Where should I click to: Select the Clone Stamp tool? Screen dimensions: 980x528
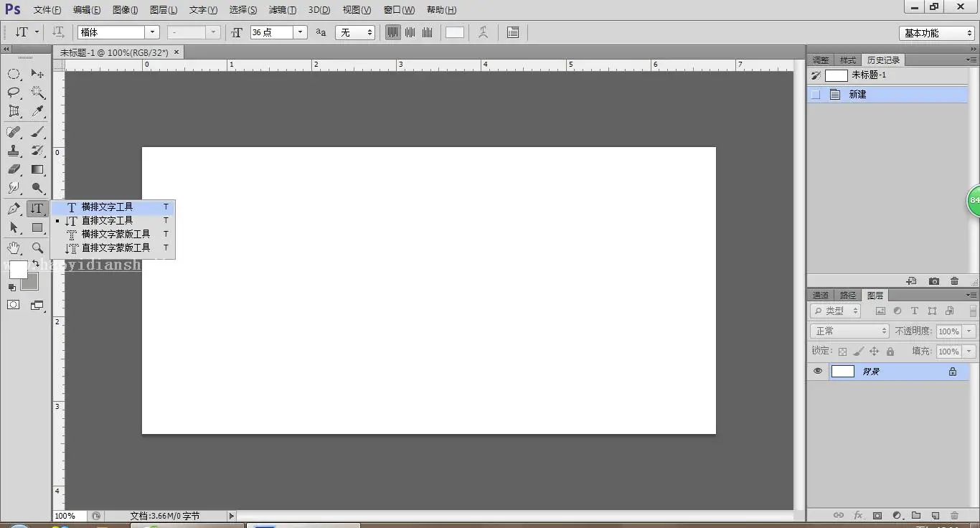click(14, 151)
